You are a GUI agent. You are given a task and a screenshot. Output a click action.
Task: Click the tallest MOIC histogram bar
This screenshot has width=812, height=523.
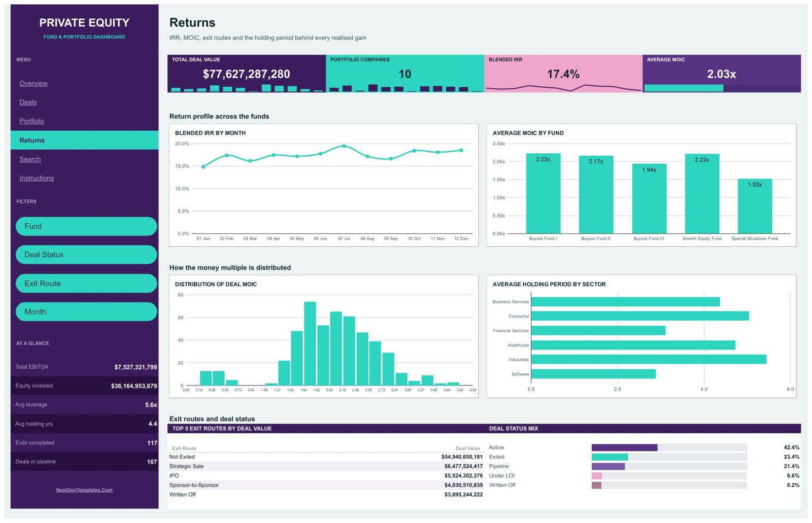click(x=310, y=343)
